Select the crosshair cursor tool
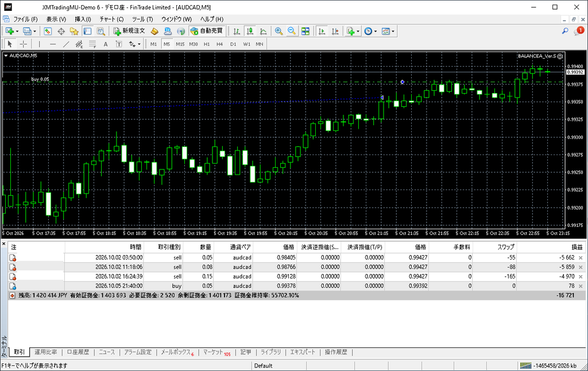 [23, 44]
